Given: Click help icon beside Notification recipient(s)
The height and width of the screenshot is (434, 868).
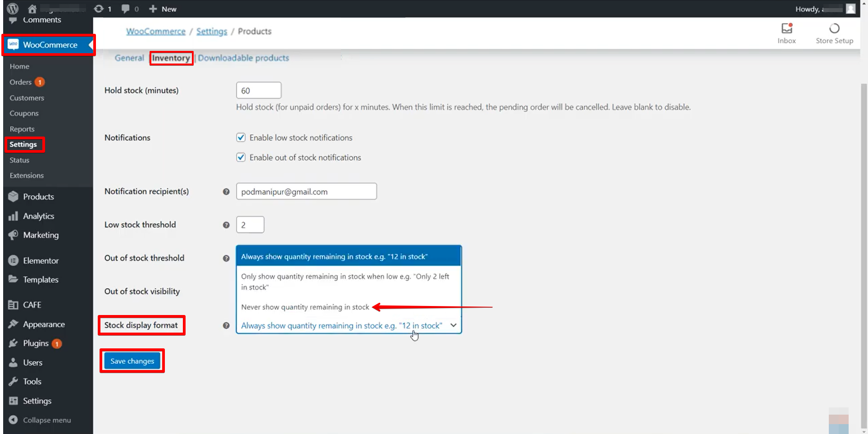Looking at the screenshot, I should (226, 192).
